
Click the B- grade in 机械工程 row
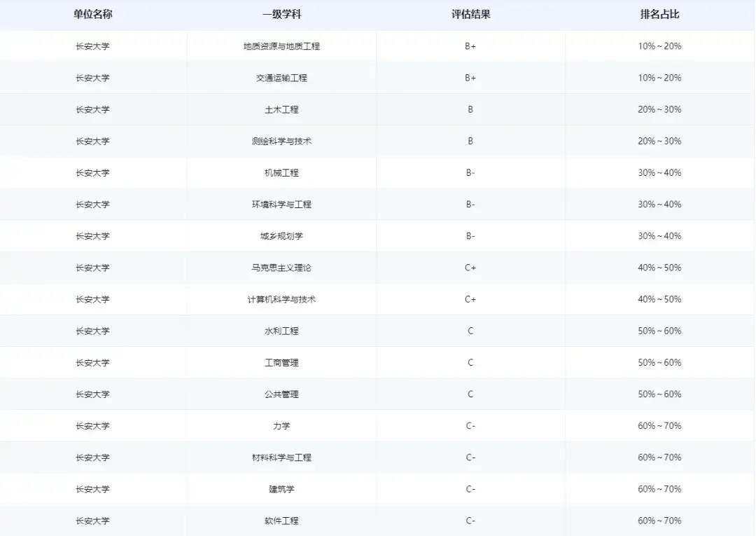click(470, 173)
